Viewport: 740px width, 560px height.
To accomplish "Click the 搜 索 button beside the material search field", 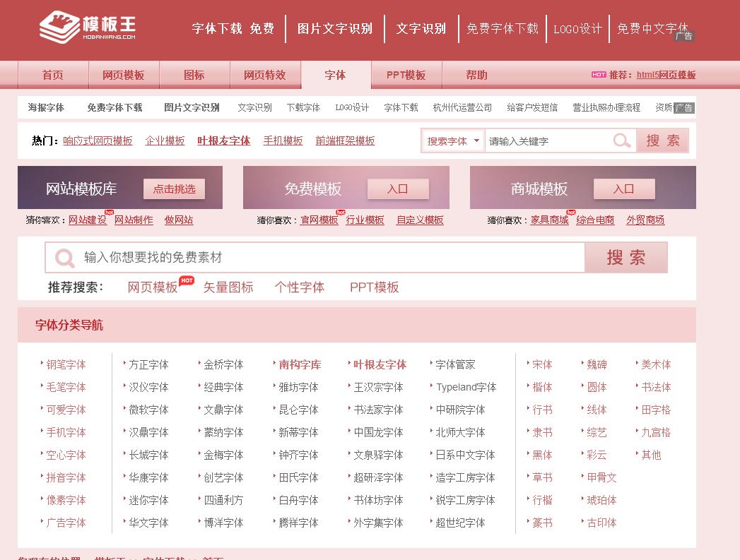I will point(626,257).
